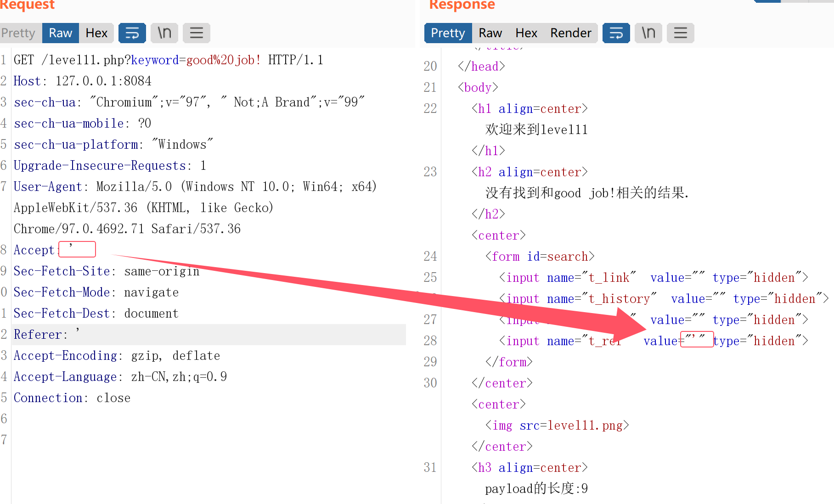Select the Raw tab in Request pane
834x504 pixels.
click(x=61, y=33)
